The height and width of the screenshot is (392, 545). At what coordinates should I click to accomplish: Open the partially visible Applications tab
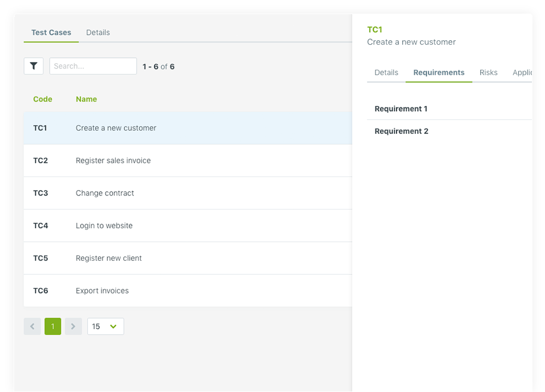pyautogui.click(x=522, y=72)
